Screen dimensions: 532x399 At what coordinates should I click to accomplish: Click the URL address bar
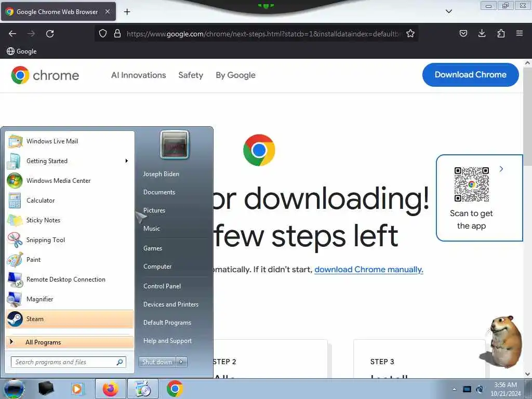tap(264, 34)
